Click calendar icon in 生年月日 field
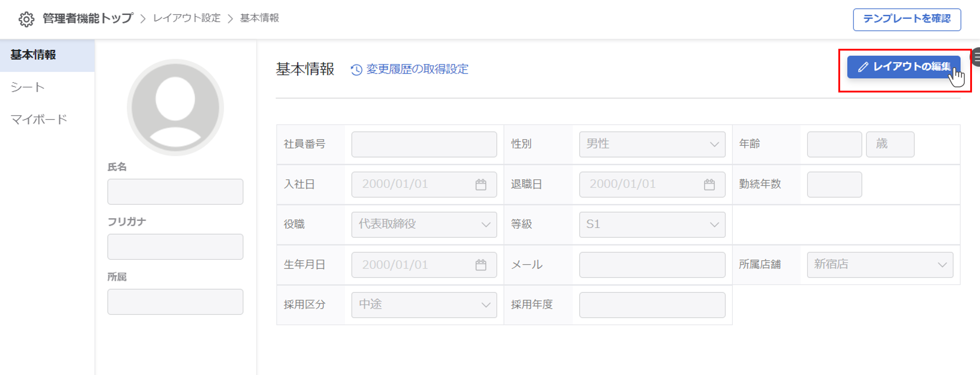This screenshot has height=375, width=980. click(480, 265)
